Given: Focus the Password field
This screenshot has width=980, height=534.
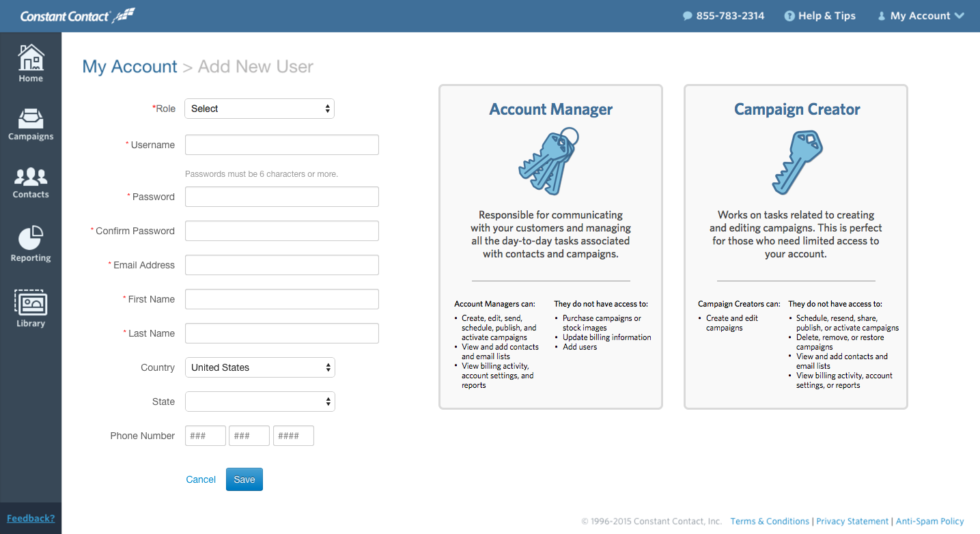Looking at the screenshot, I should pos(282,197).
